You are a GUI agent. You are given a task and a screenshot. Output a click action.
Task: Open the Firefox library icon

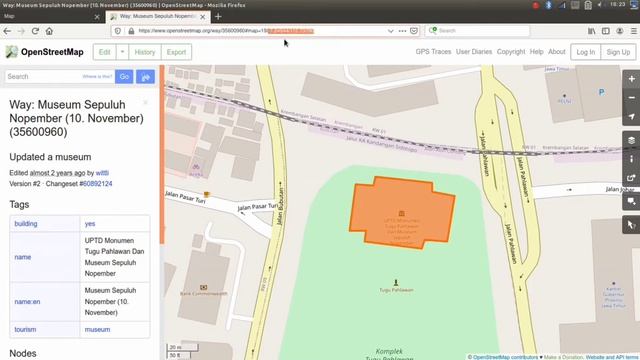591,31
